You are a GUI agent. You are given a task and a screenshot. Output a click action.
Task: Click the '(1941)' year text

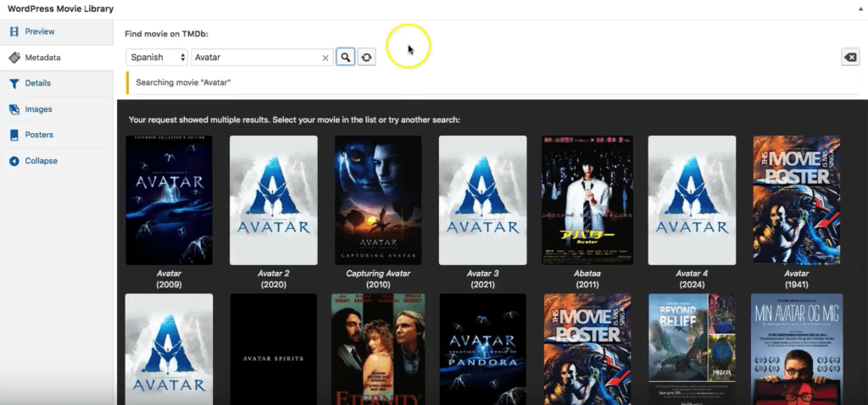tap(797, 285)
